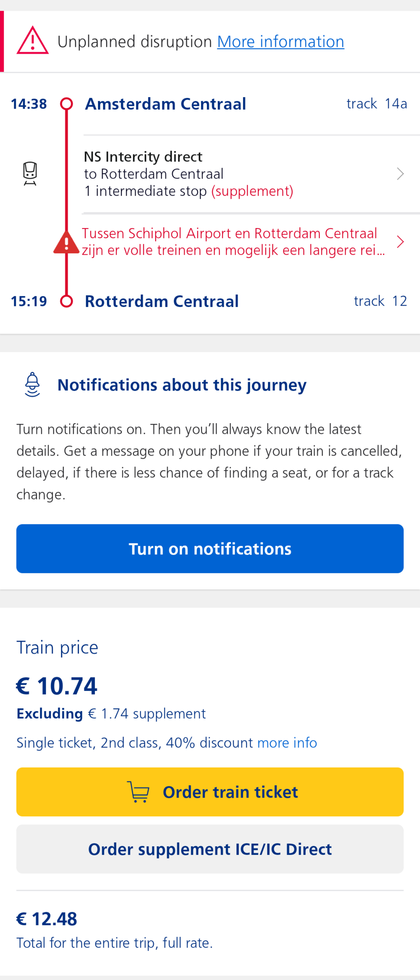The width and height of the screenshot is (420, 980).
Task: Tap the € 12.48 total trip price
Action: tap(47, 919)
